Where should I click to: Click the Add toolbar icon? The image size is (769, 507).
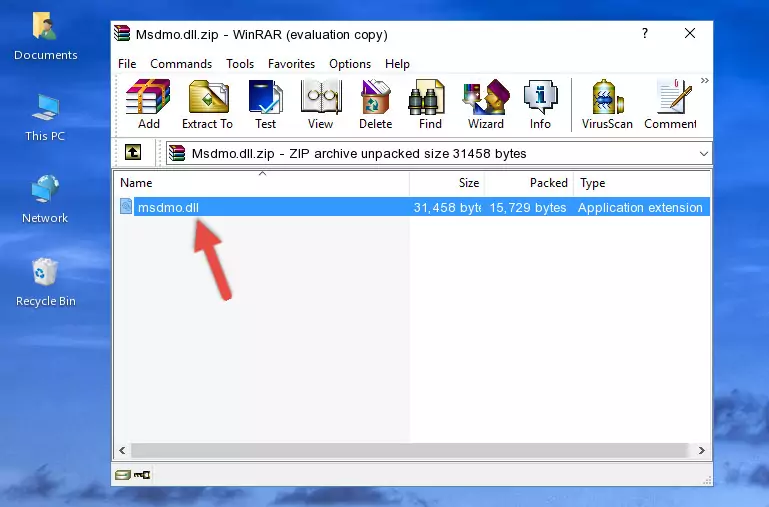[x=148, y=104]
